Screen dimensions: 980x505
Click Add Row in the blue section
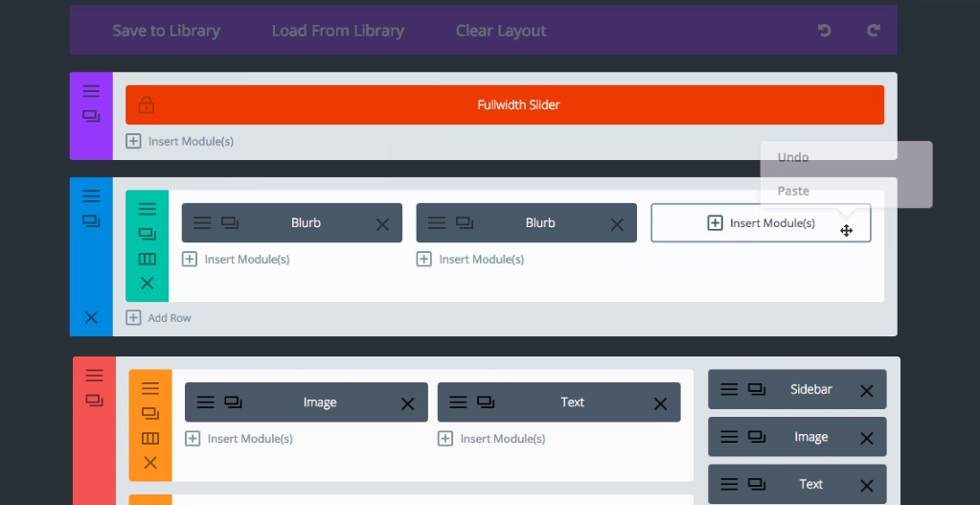(159, 318)
